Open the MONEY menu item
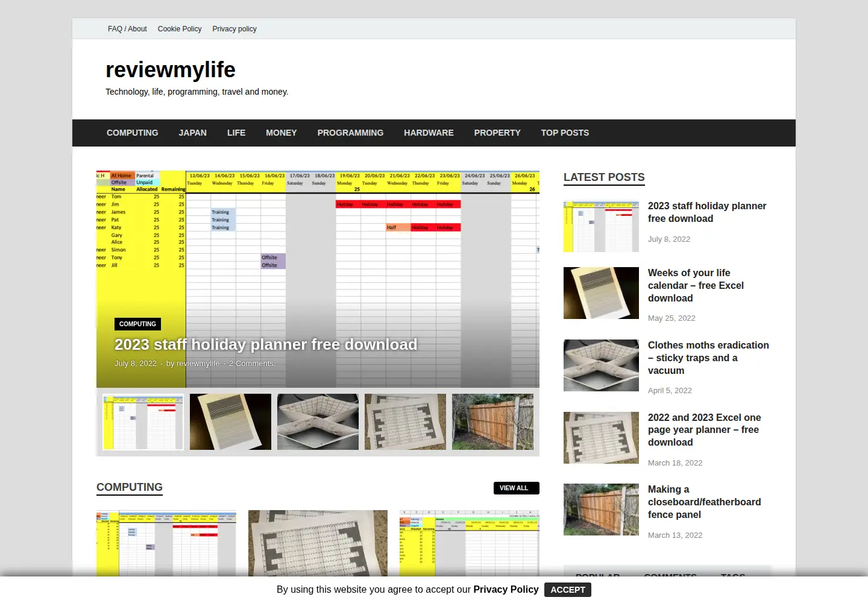 pos(281,133)
